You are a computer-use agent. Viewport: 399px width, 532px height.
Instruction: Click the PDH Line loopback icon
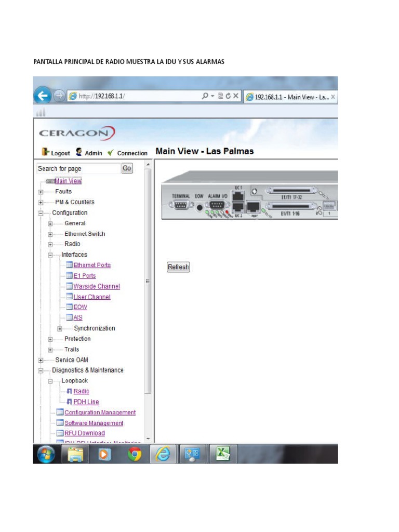click(x=69, y=402)
